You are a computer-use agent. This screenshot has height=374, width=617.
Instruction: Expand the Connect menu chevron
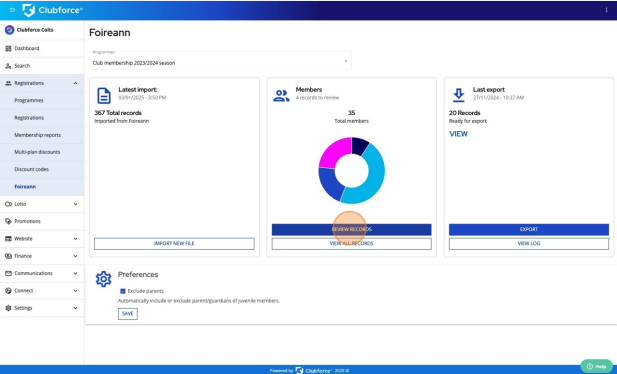tap(76, 291)
